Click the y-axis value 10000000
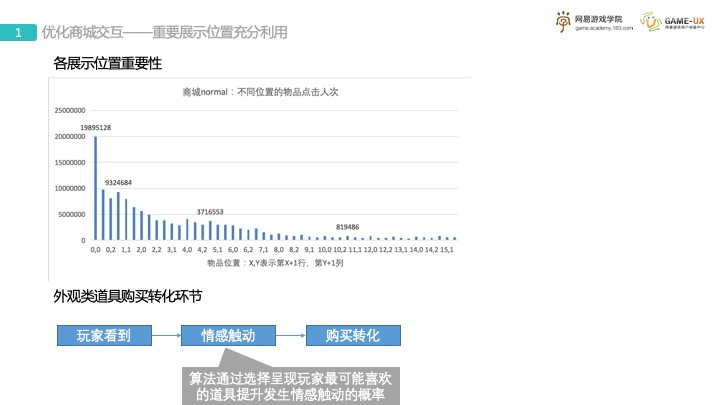Viewport: 720px width, 405px height. [x=70, y=188]
